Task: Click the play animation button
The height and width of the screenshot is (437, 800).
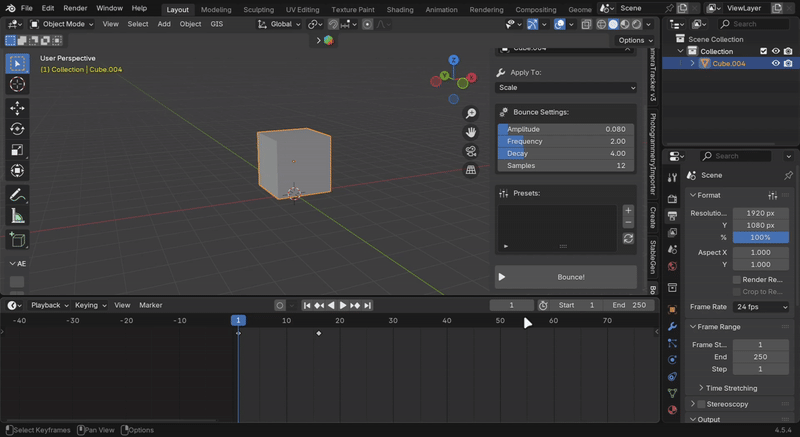Action: tap(343, 305)
